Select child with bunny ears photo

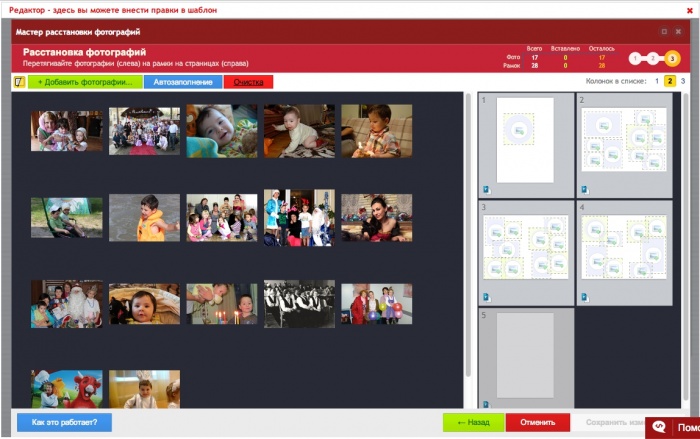tap(145, 389)
